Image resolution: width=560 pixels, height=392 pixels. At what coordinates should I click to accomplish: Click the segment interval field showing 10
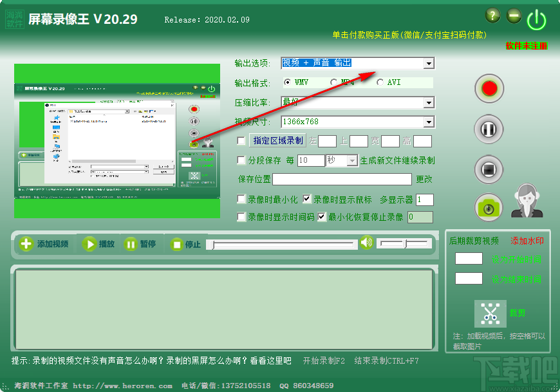point(311,161)
